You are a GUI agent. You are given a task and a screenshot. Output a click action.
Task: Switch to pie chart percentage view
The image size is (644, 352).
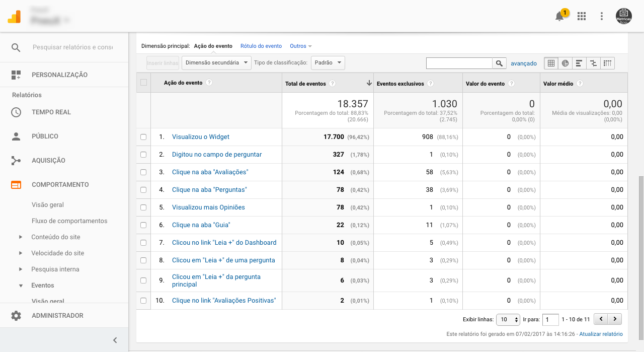click(565, 63)
